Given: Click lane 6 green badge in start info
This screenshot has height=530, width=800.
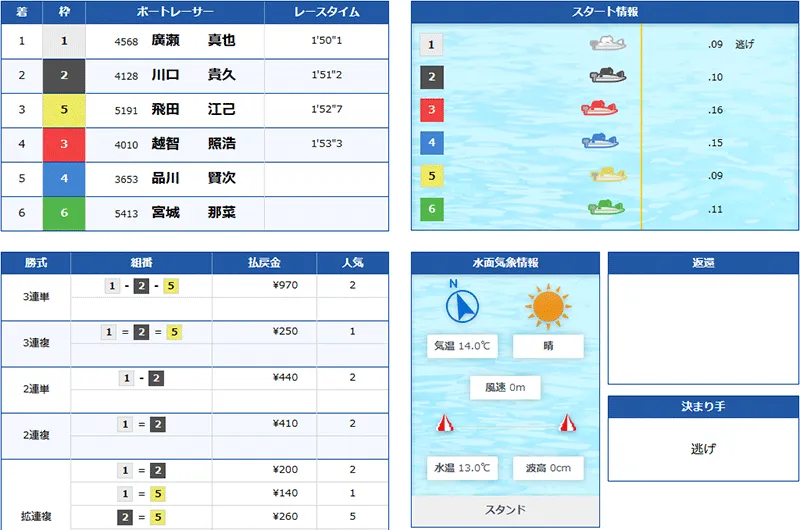Looking at the screenshot, I should [432, 209].
